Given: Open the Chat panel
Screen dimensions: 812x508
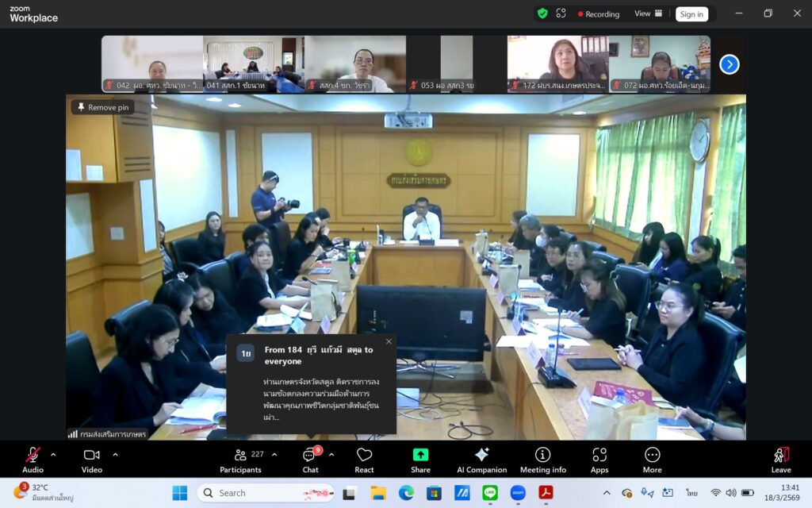Looking at the screenshot, I should pyautogui.click(x=310, y=459).
